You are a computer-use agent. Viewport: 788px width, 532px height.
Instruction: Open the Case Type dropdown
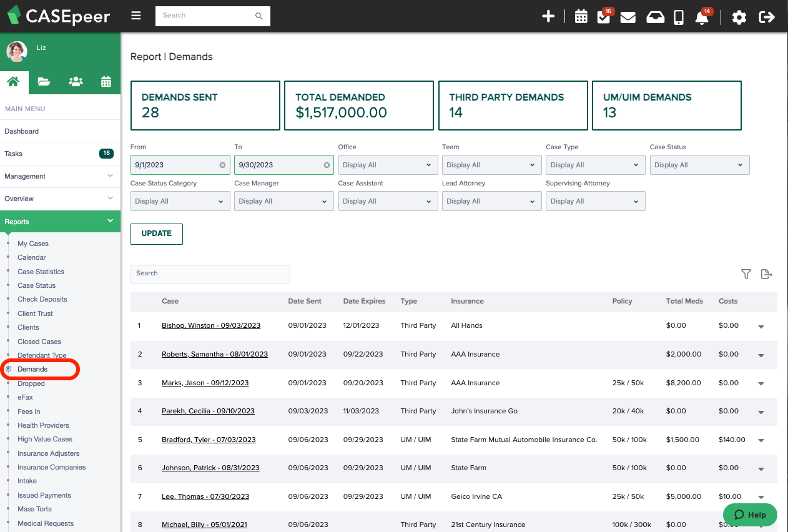coord(596,165)
